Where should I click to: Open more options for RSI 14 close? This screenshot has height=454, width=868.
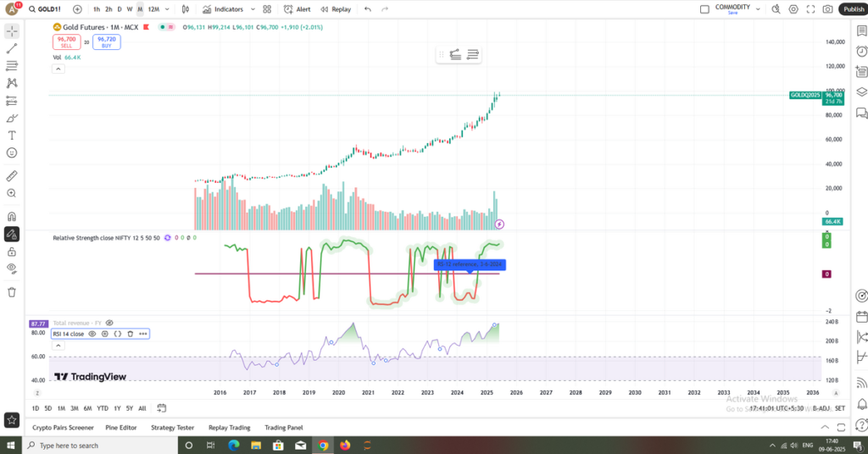tap(142, 334)
